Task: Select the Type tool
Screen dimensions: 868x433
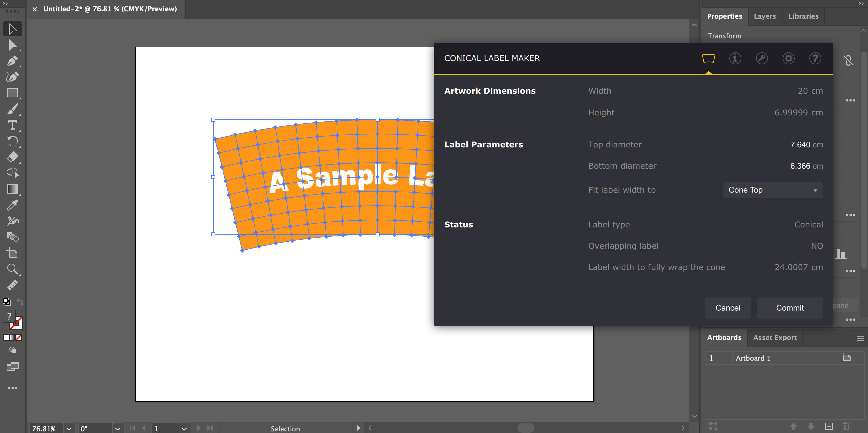Action: 13,125
